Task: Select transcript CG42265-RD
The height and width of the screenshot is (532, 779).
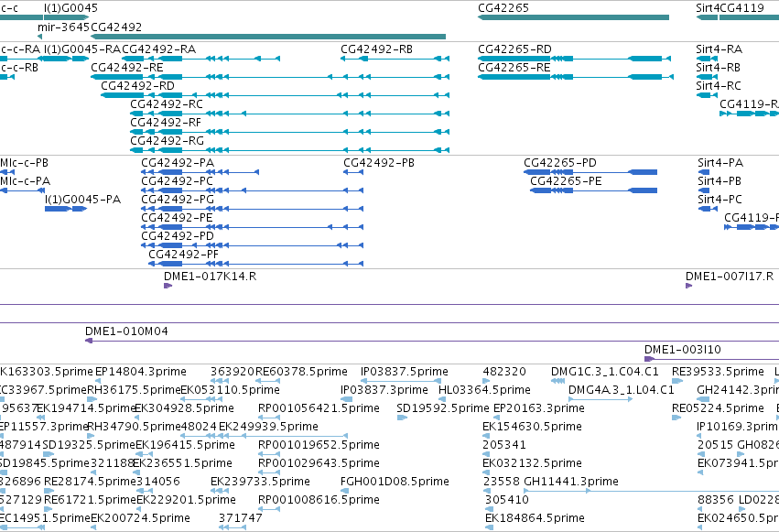Action: (x=514, y=49)
